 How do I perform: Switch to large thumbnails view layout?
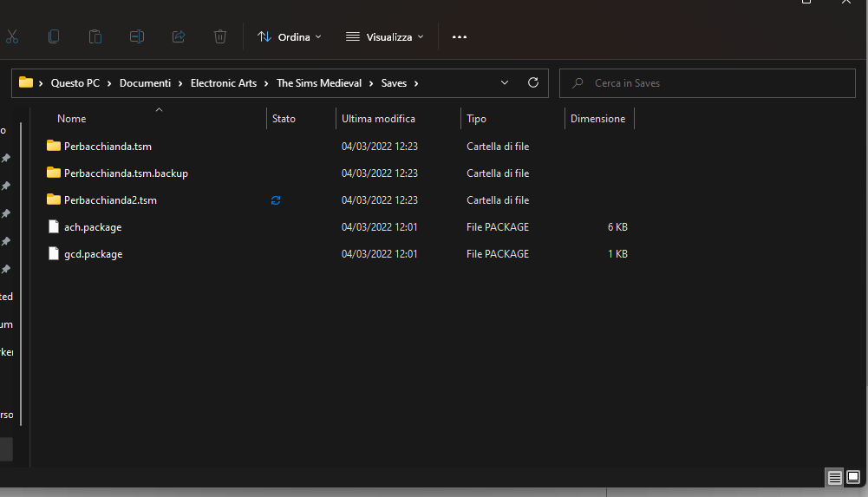click(853, 478)
